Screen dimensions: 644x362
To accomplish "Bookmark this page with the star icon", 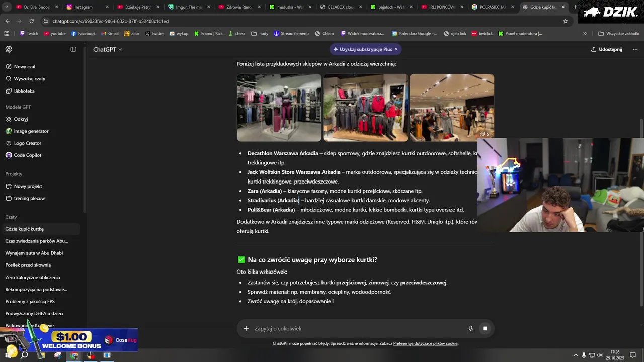I will point(566,21).
